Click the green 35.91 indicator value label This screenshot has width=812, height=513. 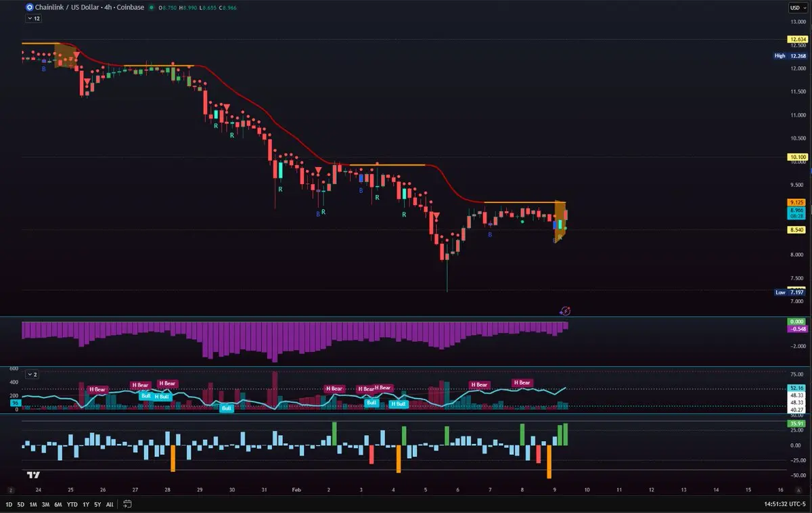pyautogui.click(x=796, y=424)
